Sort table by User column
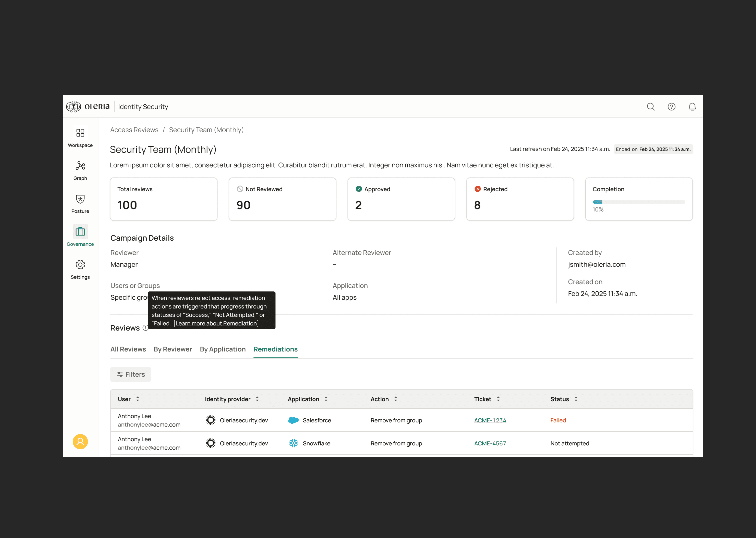 137,399
